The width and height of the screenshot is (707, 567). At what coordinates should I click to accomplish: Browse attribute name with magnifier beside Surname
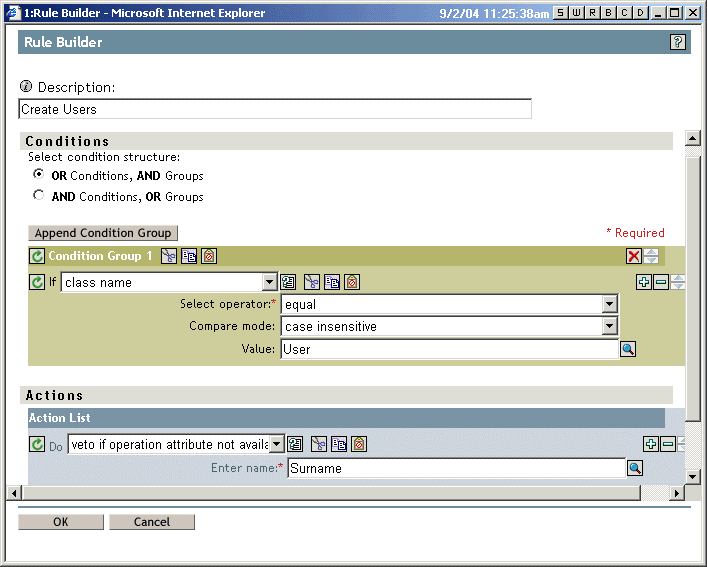click(x=634, y=468)
